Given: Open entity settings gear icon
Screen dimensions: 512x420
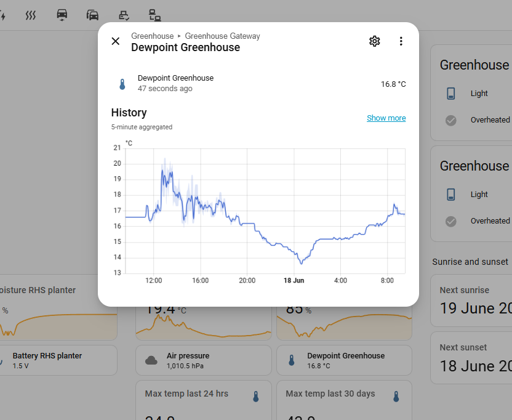Looking at the screenshot, I should coord(375,41).
